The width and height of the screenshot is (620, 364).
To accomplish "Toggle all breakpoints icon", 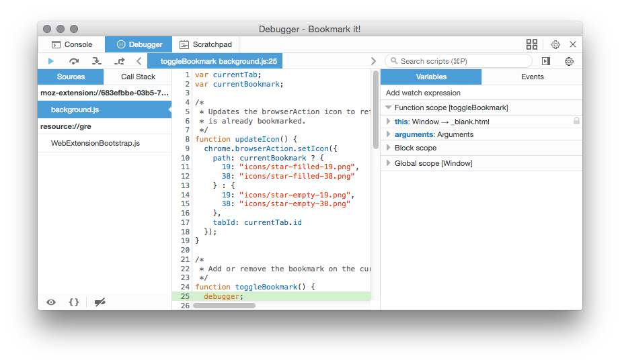I will (x=100, y=302).
